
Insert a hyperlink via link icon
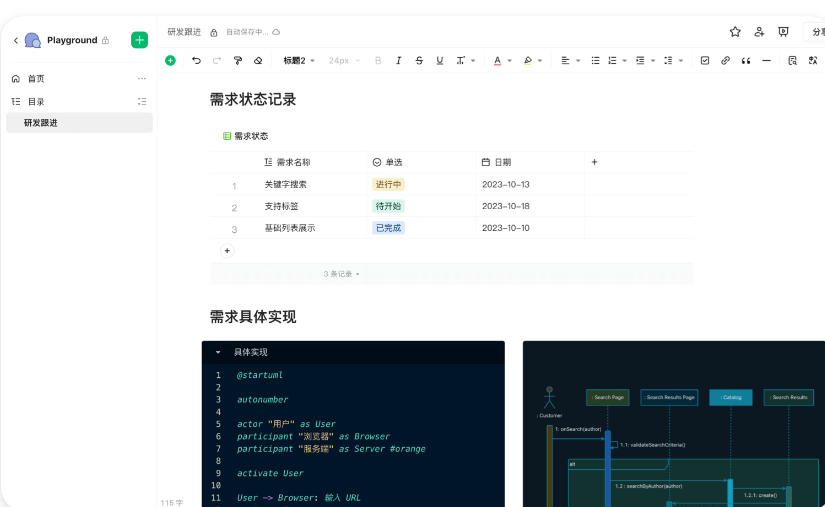click(726, 61)
